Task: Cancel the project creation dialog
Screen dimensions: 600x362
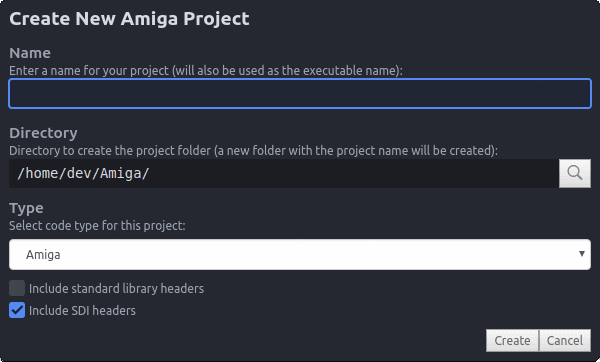Action: 565,340
